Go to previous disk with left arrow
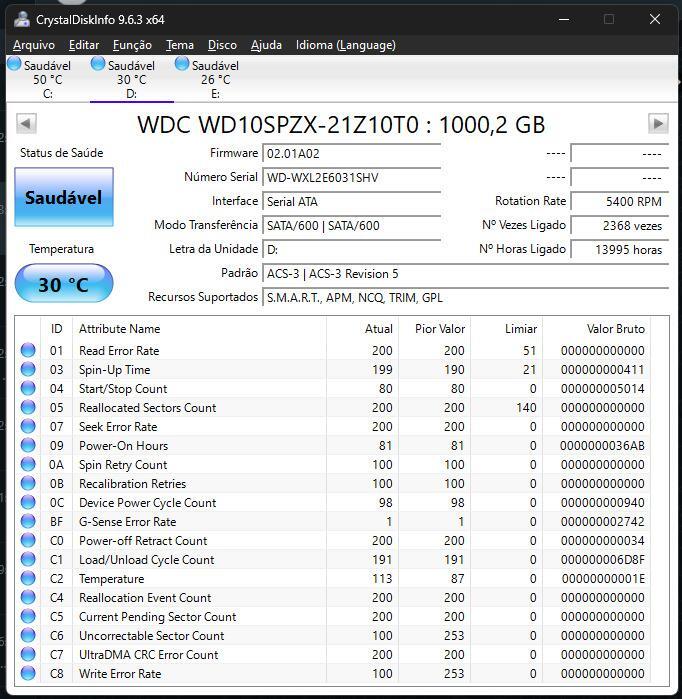The height and width of the screenshot is (699, 682). tap(26, 123)
